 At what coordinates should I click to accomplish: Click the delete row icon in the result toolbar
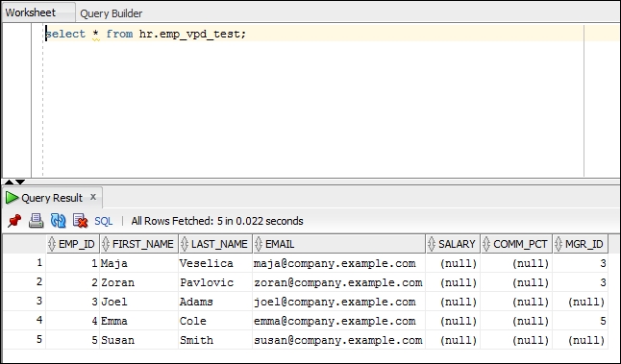coord(81,221)
